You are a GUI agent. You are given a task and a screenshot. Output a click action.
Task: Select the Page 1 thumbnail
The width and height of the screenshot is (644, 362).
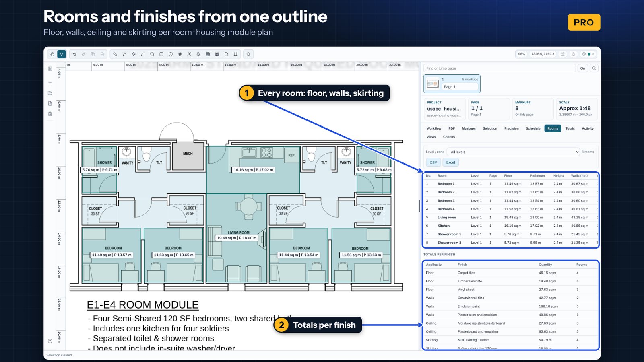(x=452, y=84)
